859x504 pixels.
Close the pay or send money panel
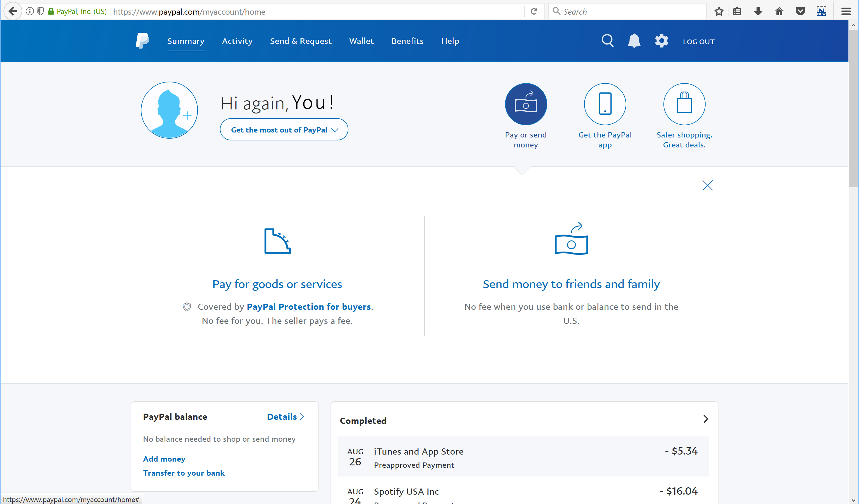[x=708, y=185]
